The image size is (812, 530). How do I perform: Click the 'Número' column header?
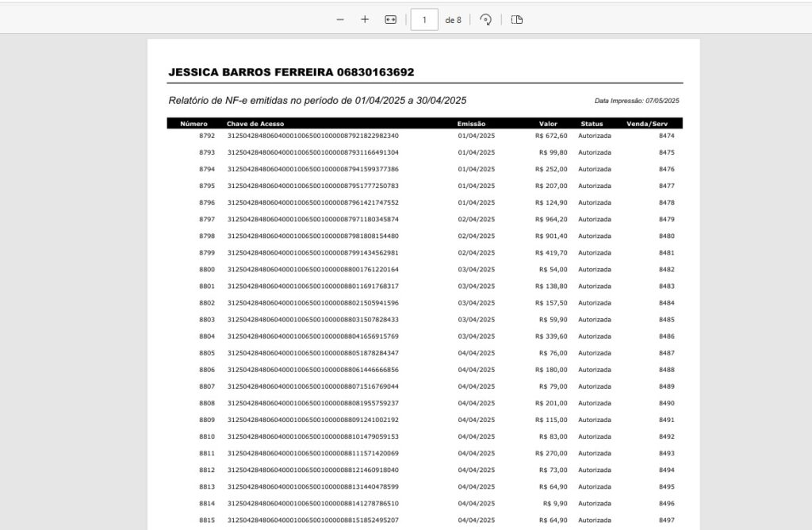coord(193,124)
